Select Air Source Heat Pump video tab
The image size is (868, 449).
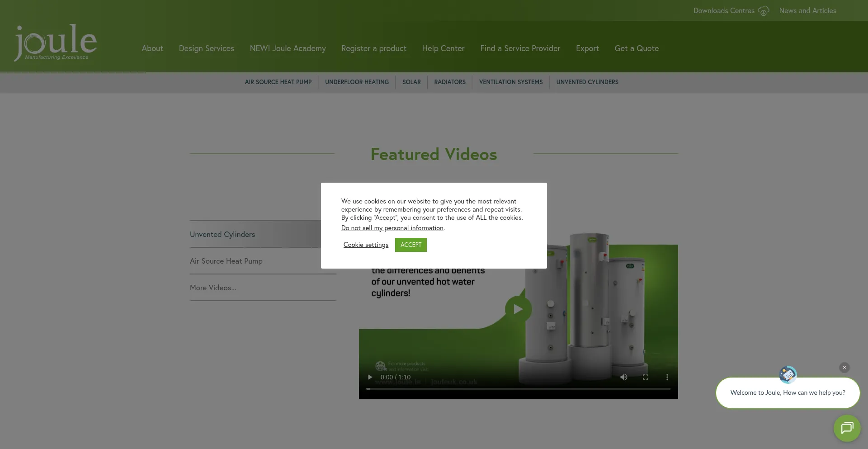(226, 261)
